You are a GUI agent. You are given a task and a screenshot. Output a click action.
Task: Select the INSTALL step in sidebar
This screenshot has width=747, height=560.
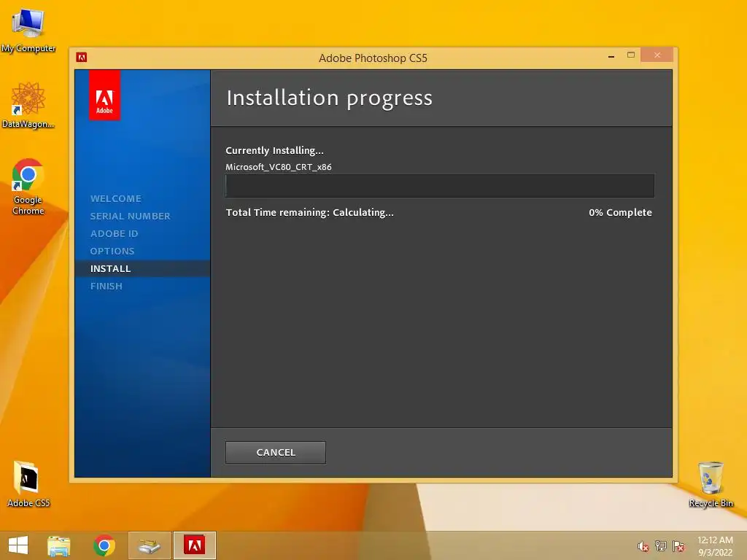click(111, 268)
